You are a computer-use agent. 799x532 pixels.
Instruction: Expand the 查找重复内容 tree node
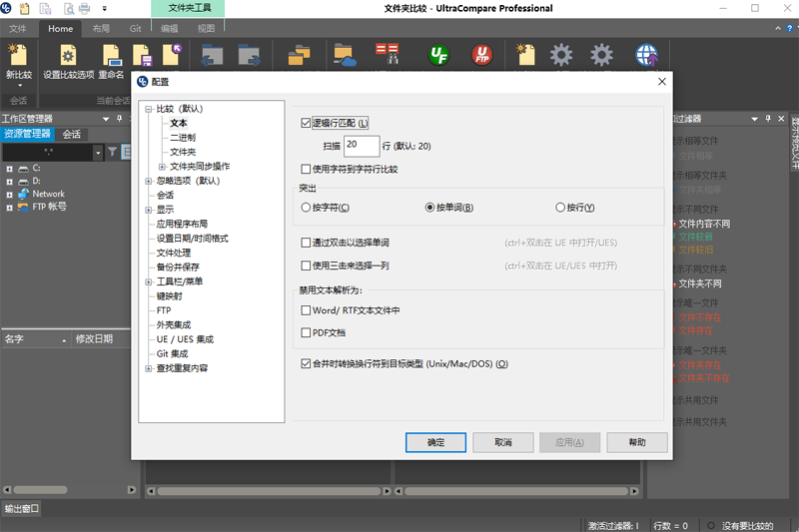(148, 368)
